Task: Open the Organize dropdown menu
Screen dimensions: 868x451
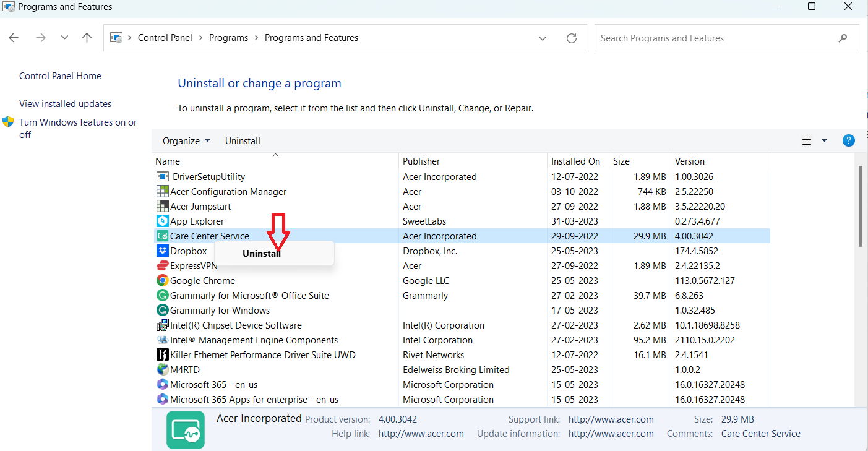Action: (x=186, y=141)
